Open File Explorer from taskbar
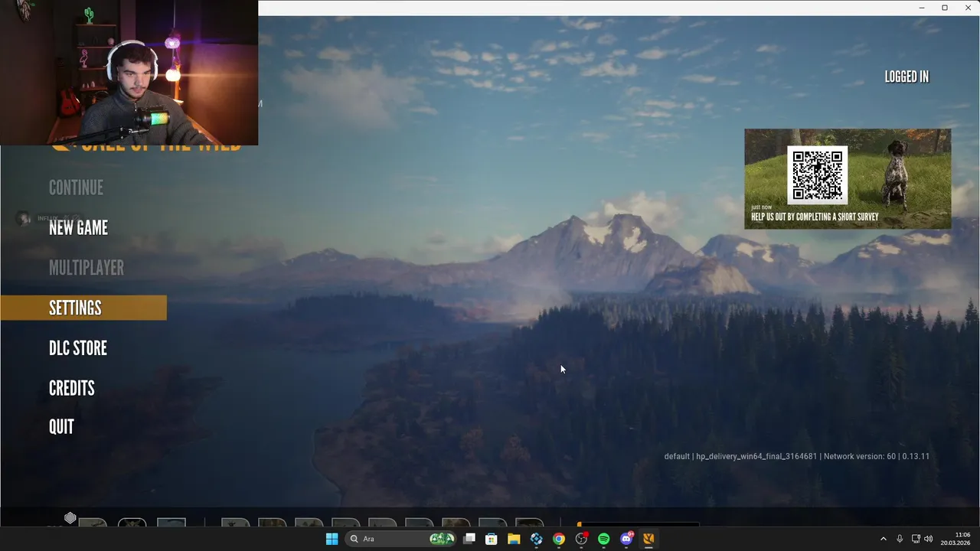The height and width of the screenshot is (551, 980). point(514,539)
